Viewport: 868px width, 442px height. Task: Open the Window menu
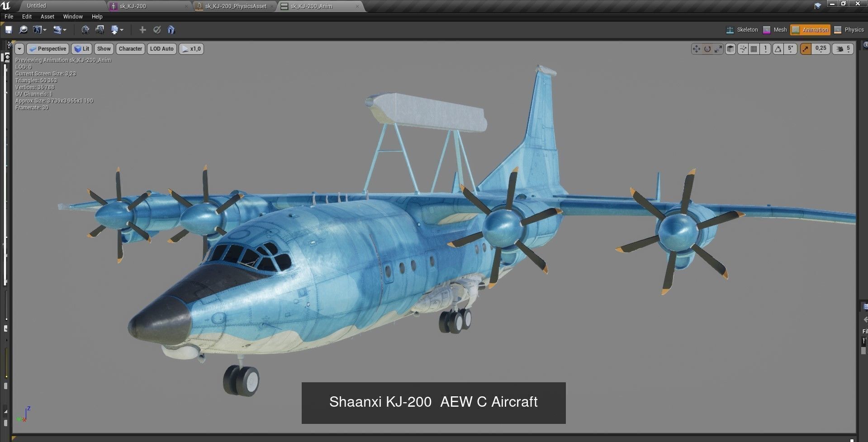[x=73, y=17]
